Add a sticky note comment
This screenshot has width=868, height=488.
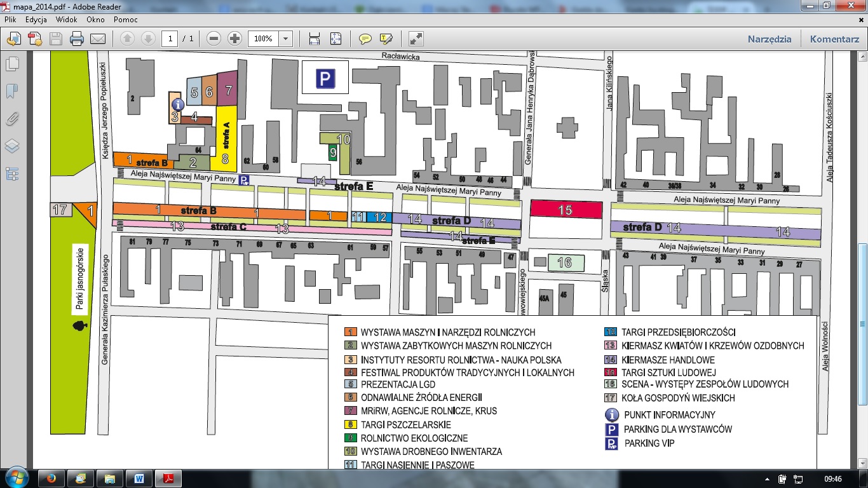pyautogui.click(x=365, y=39)
